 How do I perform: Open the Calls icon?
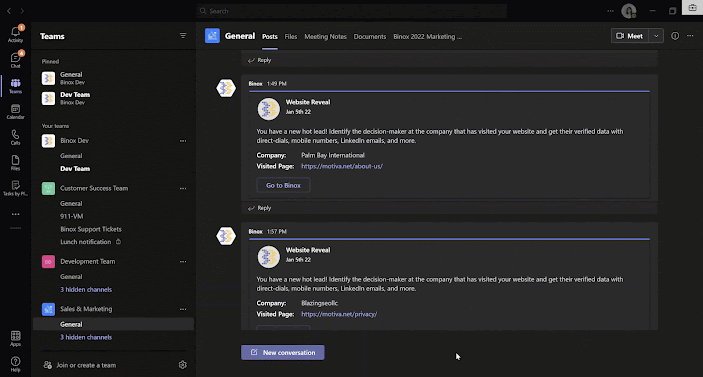tap(15, 137)
